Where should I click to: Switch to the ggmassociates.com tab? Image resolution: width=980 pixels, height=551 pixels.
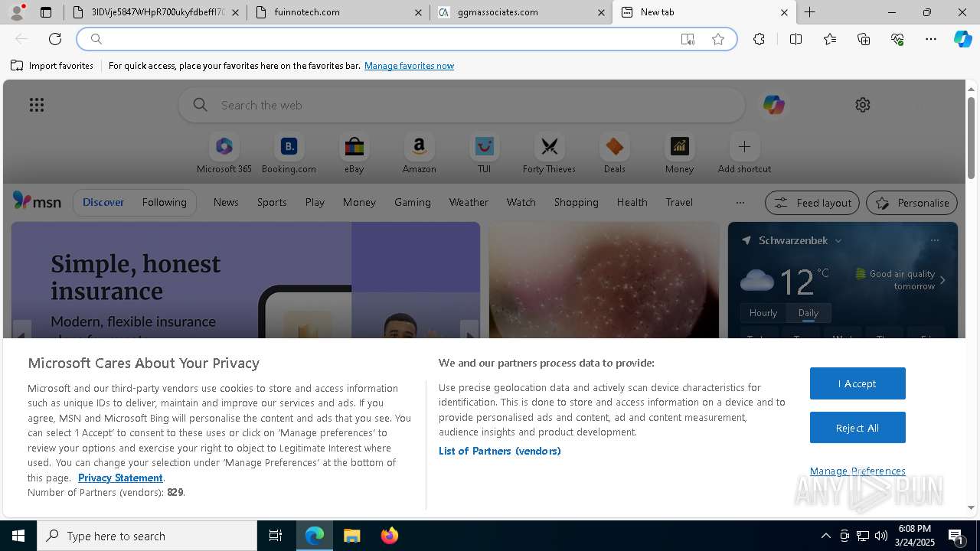[x=521, y=12]
